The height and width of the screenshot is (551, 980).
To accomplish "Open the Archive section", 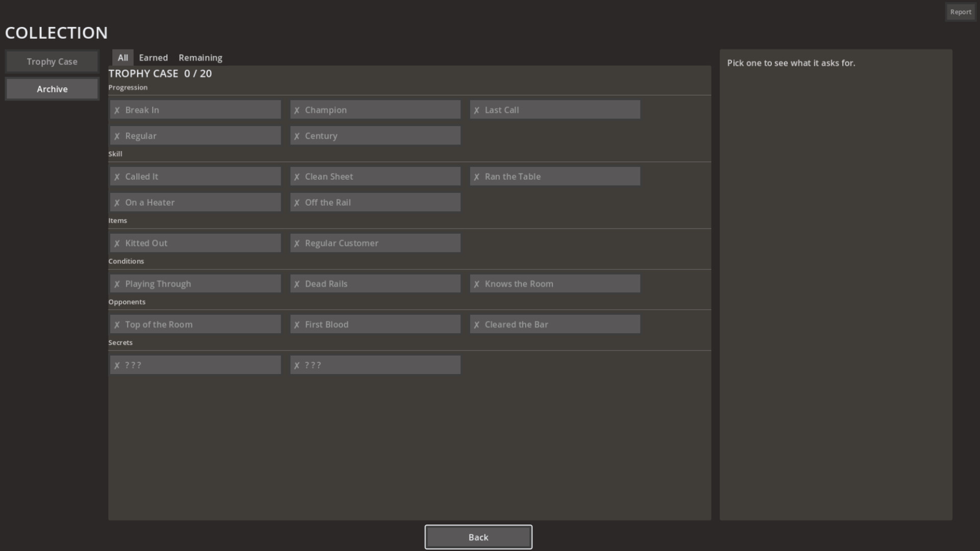I will pyautogui.click(x=52, y=89).
